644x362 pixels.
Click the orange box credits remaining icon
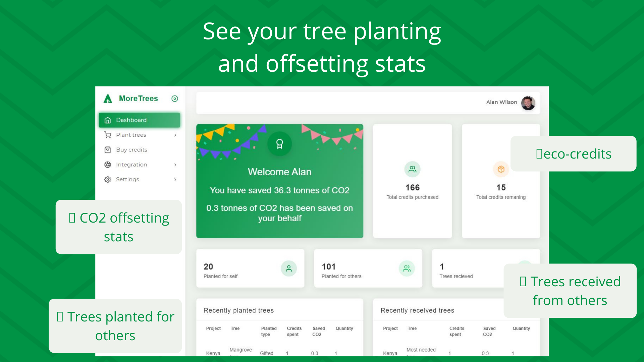[x=501, y=169]
